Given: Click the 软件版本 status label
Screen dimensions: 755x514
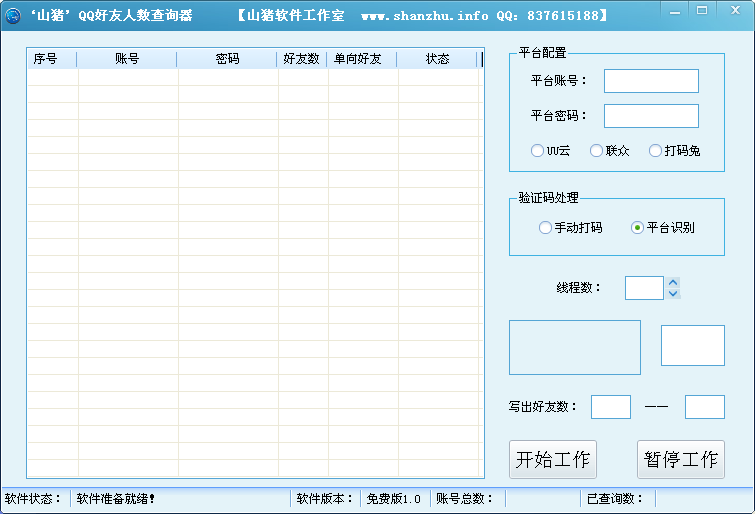Looking at the screenshot, I should pyautogui.click(x=325, y=499).
